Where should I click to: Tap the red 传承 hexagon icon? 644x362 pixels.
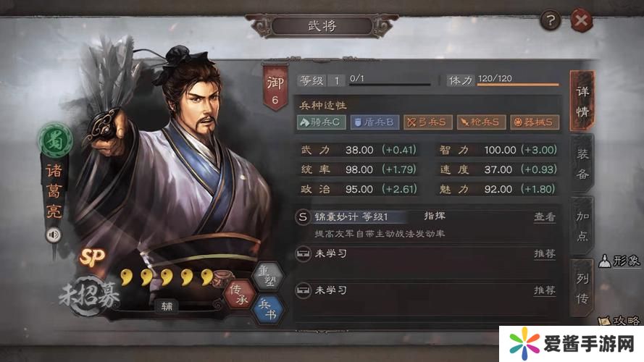[238, 295]
